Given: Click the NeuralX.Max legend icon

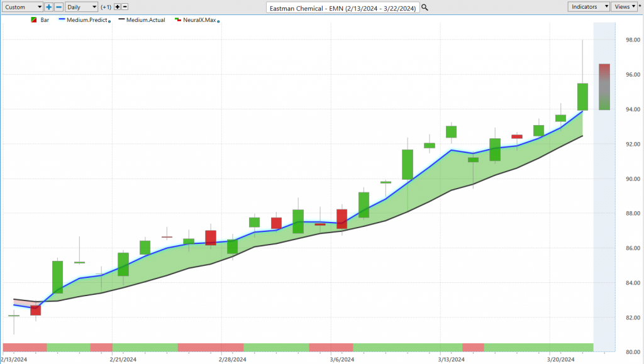Looking at the screenshot, I should pos(178,19).
